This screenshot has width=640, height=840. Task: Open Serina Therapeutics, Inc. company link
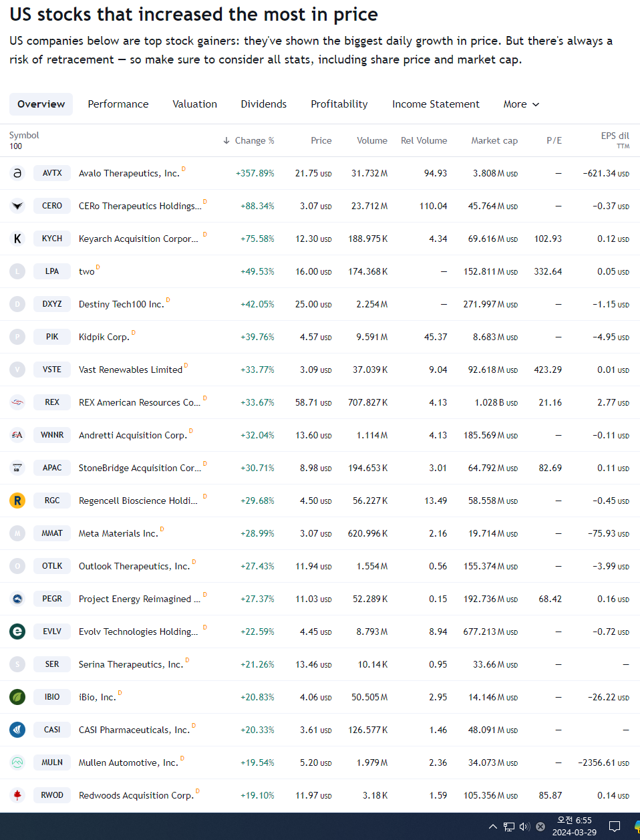click(x=131, y=665)
